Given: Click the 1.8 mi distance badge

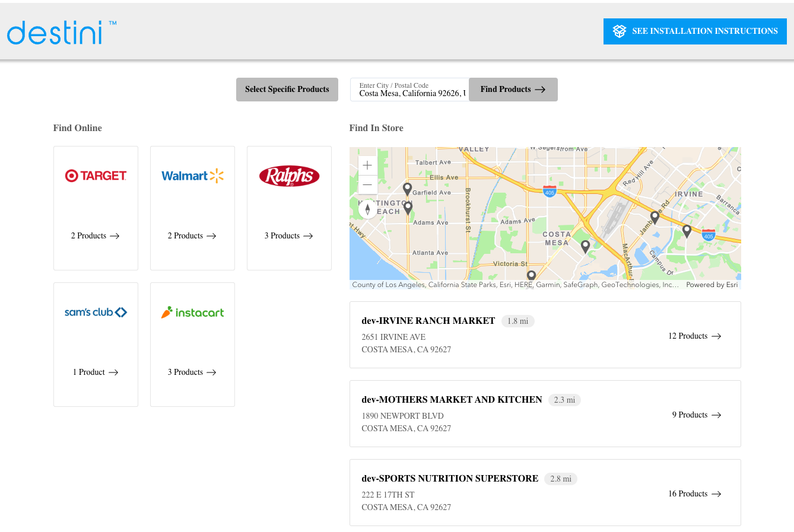Looking at the screenshot, I should 517,321.
